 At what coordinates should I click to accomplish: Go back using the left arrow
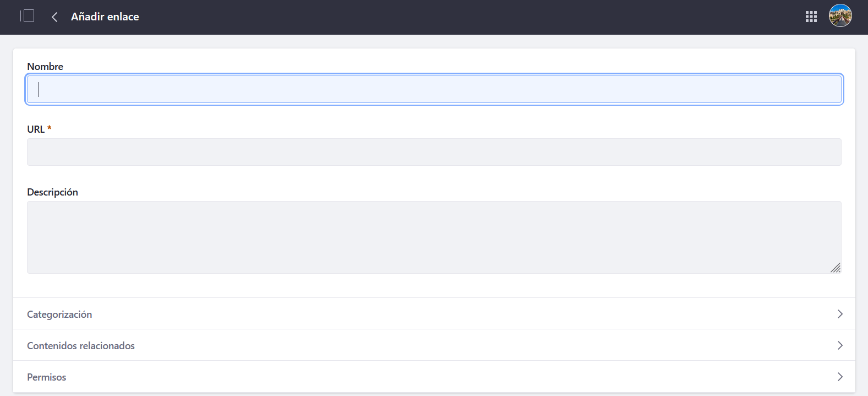[54, 17]
